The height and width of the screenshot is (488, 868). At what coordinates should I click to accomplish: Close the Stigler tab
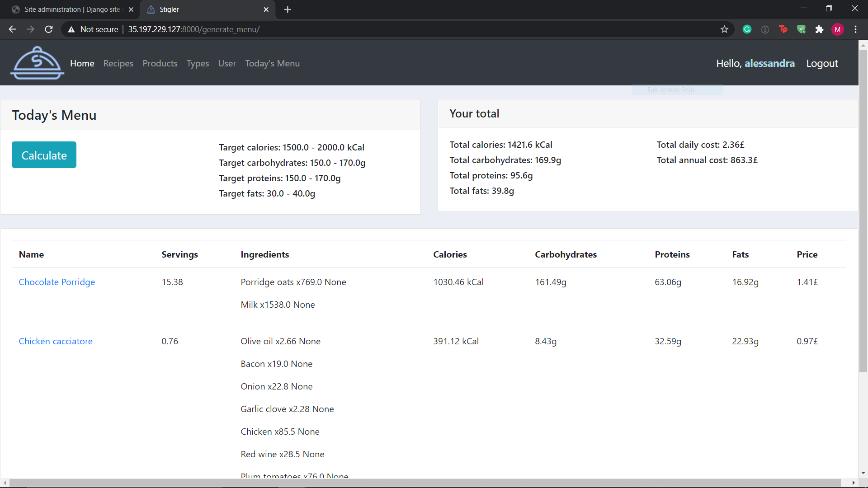[266, 9]
